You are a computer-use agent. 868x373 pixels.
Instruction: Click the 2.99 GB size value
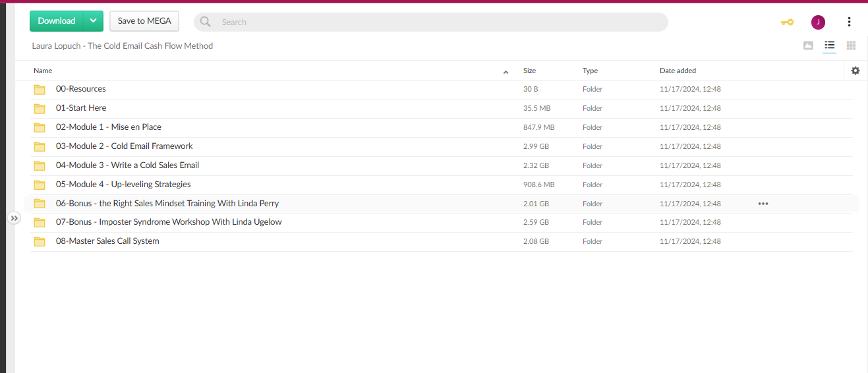click(536, 146)
